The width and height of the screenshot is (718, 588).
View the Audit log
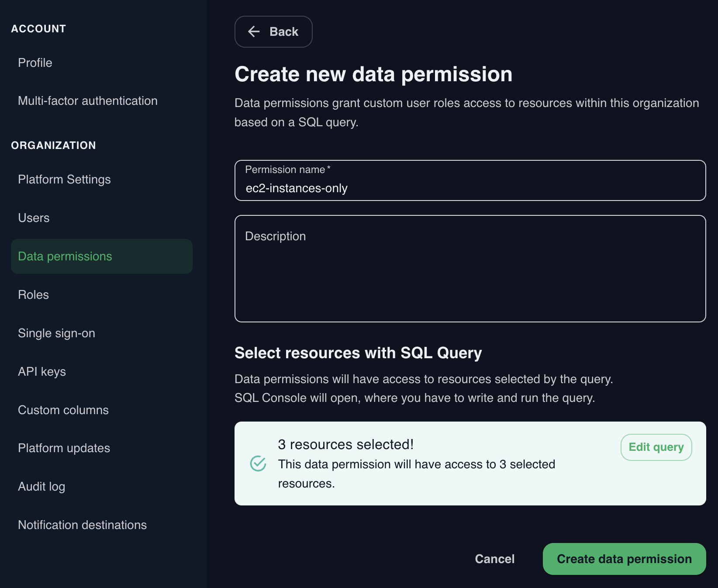pyautogui.click(x=41, y=487)
